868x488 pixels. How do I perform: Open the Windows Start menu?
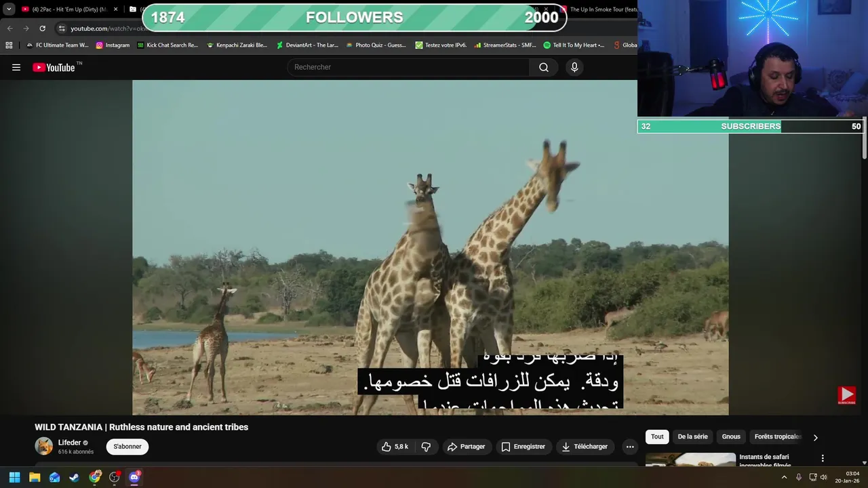click(x=14, y=477)
